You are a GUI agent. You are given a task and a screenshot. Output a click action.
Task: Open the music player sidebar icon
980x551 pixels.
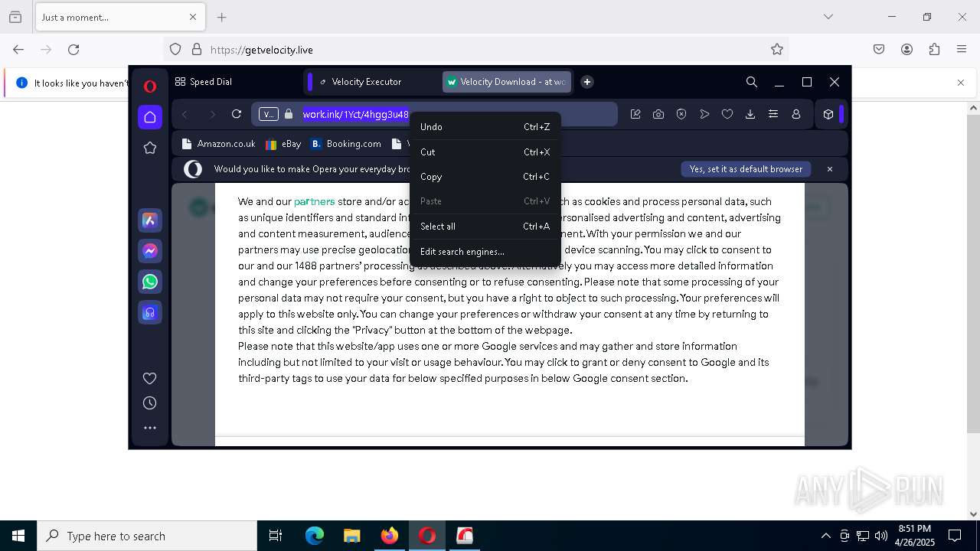point(150,312)
